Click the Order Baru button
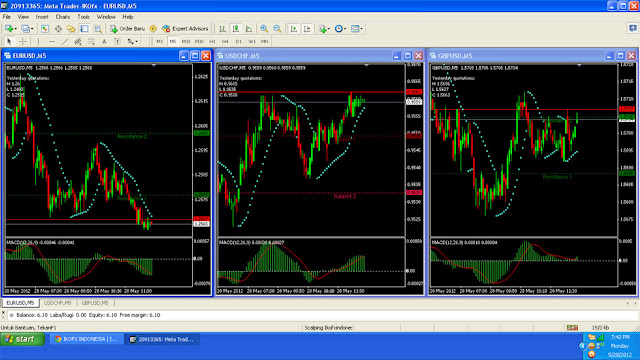640x360 pixels. pyautogui.click(x=127, y=29)
